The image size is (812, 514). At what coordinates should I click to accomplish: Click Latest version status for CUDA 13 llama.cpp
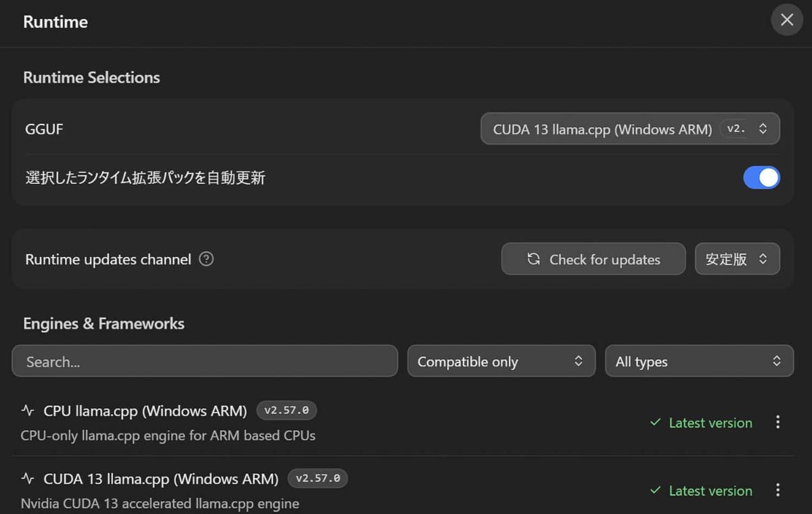(700, 491)
